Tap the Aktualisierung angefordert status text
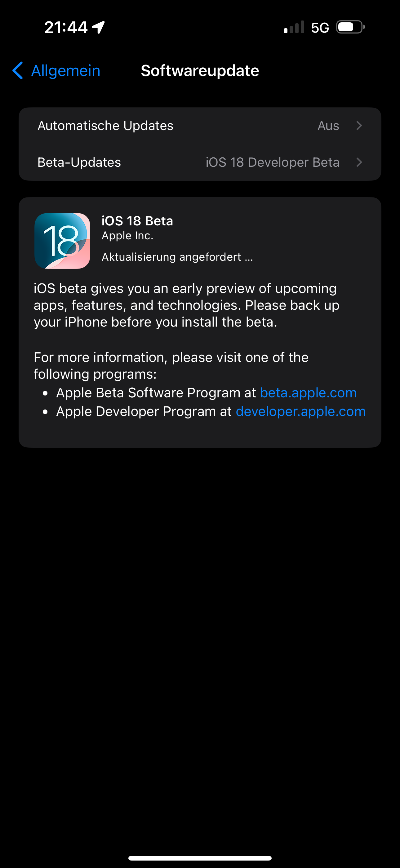This screenshot has height=868, width=400. pyautogui.click(x=177, y=257)
